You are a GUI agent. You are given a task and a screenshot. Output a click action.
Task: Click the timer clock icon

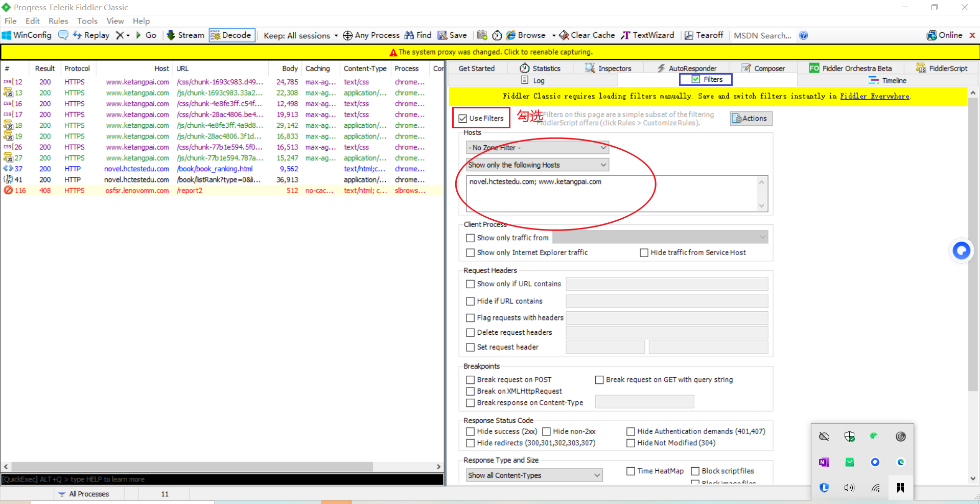497,35
